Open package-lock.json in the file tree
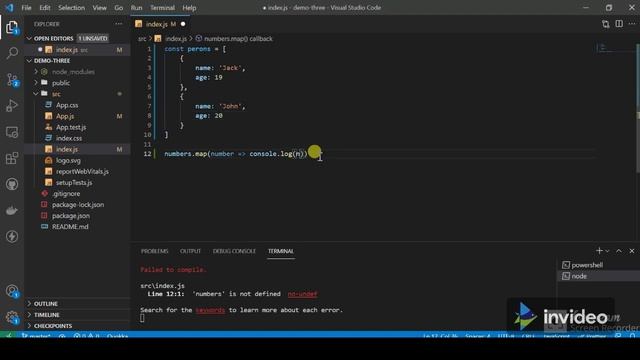 [78, 204]
